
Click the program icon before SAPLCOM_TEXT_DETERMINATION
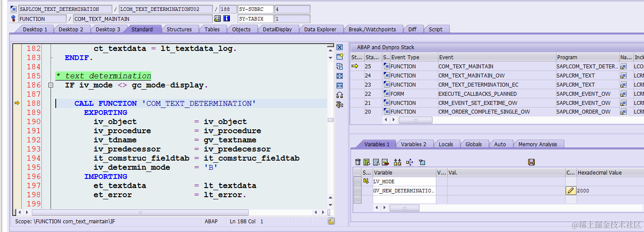tap(13, 9)
